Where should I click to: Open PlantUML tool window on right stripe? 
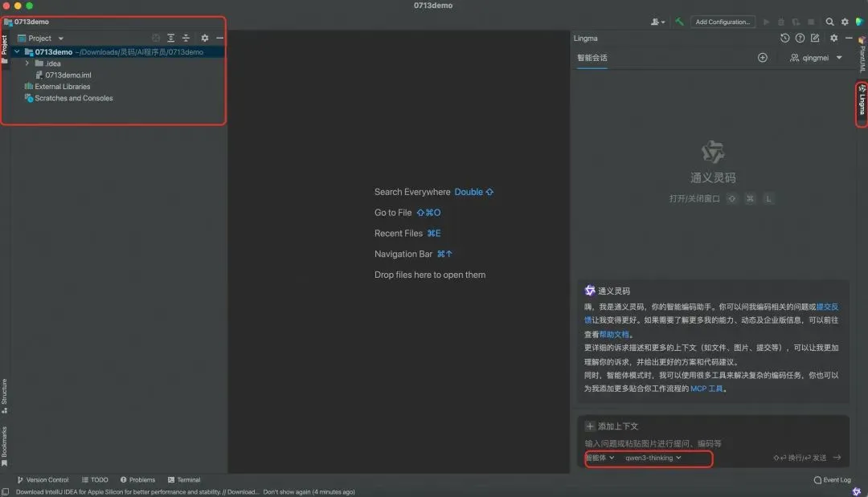pos(862,54)
